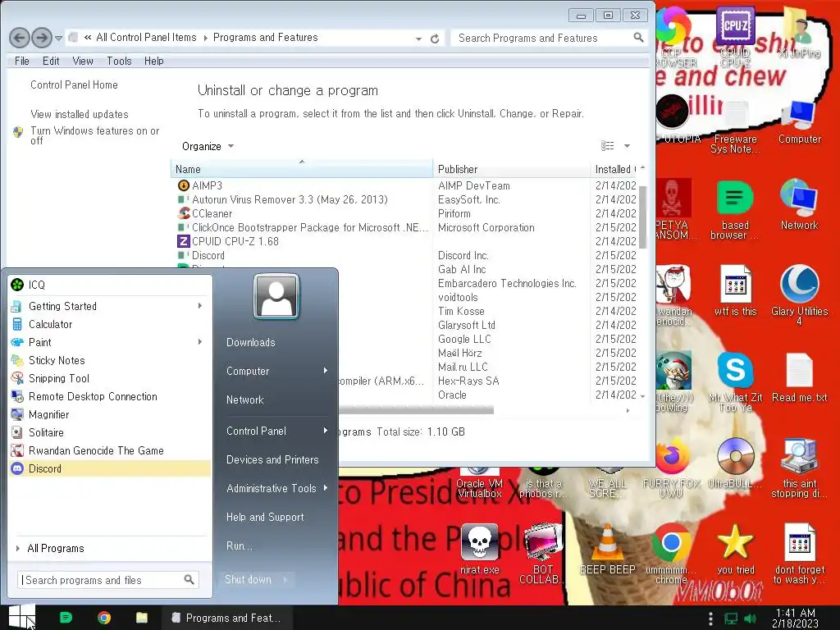Click Search programs and files field
Image resolution: width=840 pixels, height=630 pixels.
108,580
